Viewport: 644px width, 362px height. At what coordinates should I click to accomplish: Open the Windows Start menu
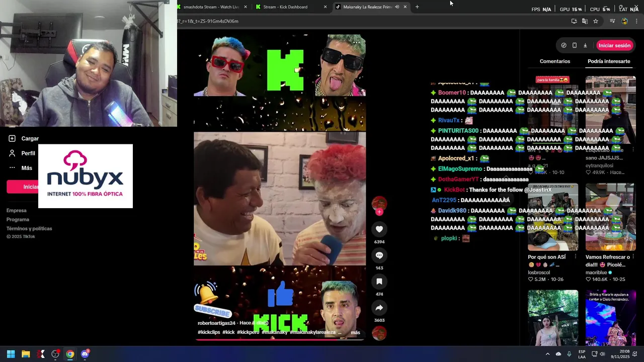point(11,354)
